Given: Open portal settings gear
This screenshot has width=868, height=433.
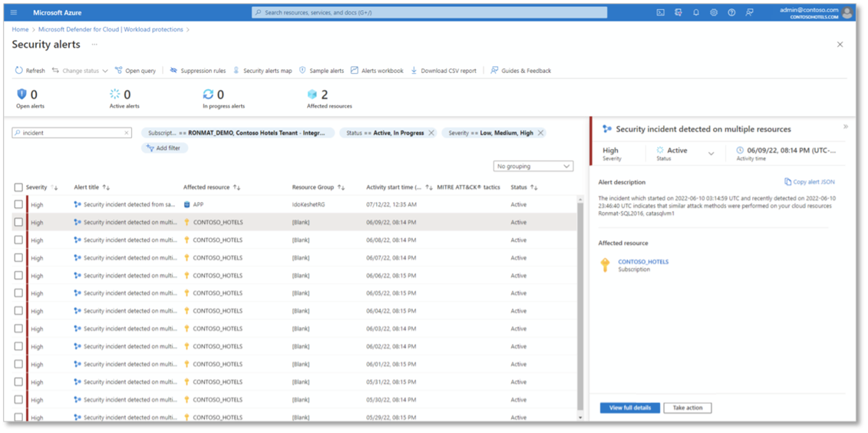Looking at the screenshot, I should [x=714, y=13].
